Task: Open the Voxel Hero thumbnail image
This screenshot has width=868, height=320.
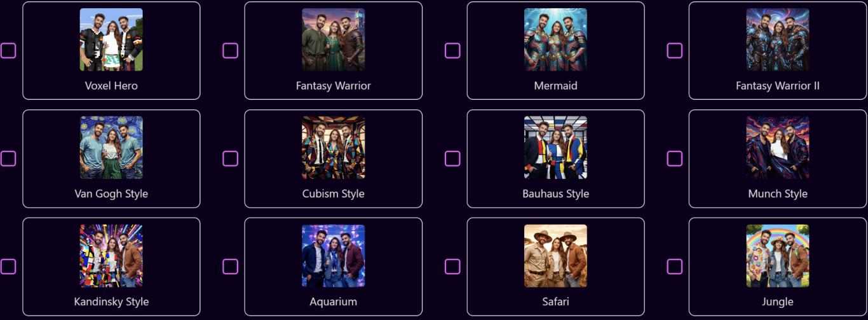Action: 111,39
